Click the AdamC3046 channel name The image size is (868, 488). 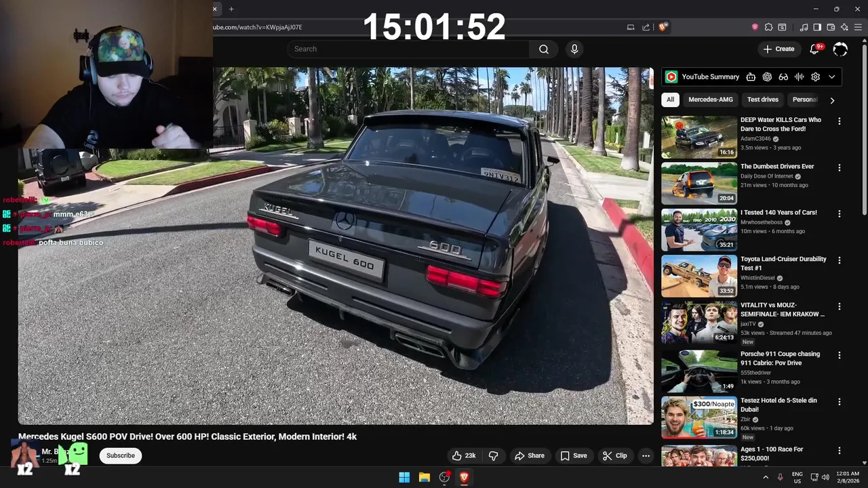[755, 138]
